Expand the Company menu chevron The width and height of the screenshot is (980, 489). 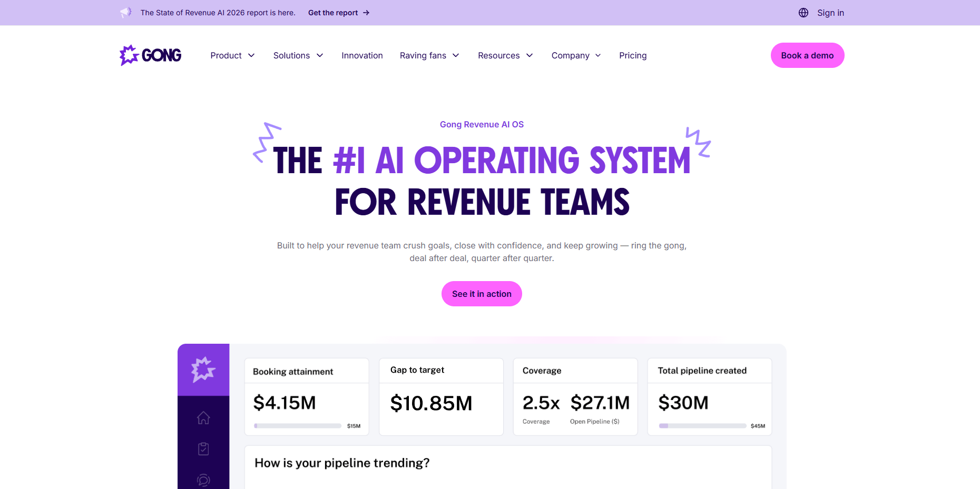(x=598, y=56)
